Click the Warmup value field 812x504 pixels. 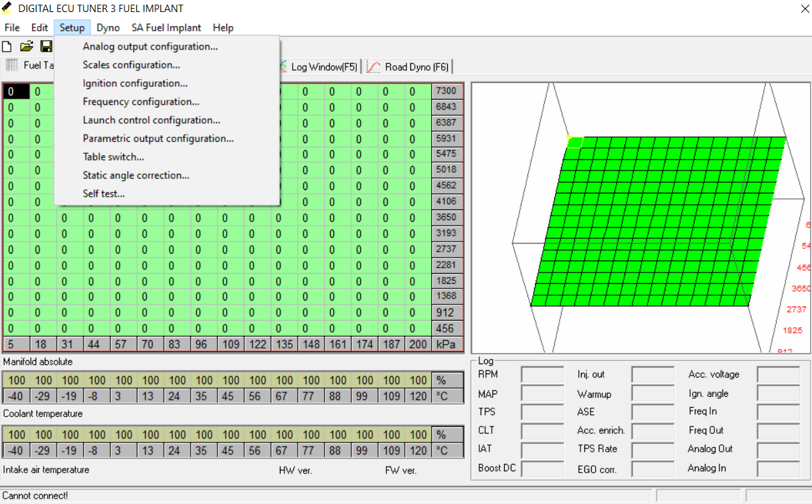pos(653,394)
